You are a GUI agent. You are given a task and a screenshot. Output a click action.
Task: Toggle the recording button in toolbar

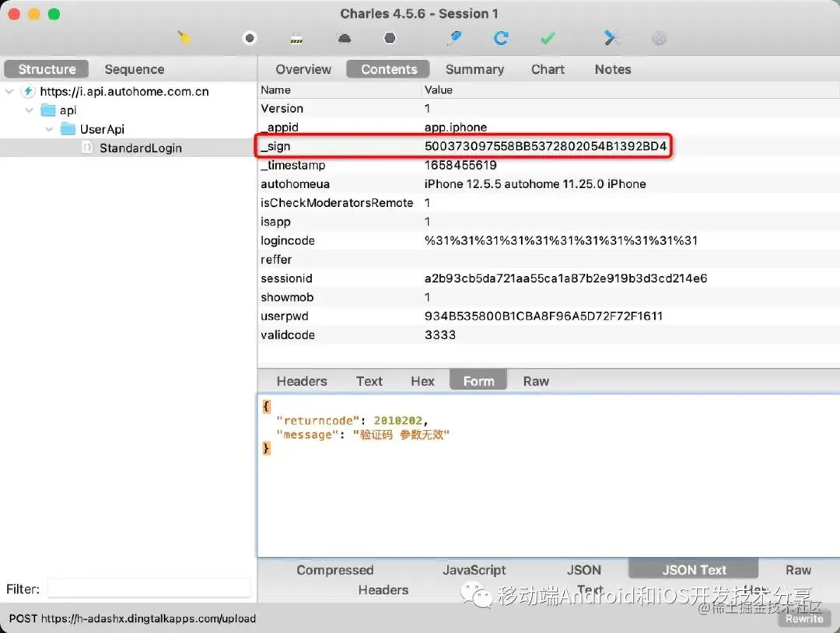250,38
